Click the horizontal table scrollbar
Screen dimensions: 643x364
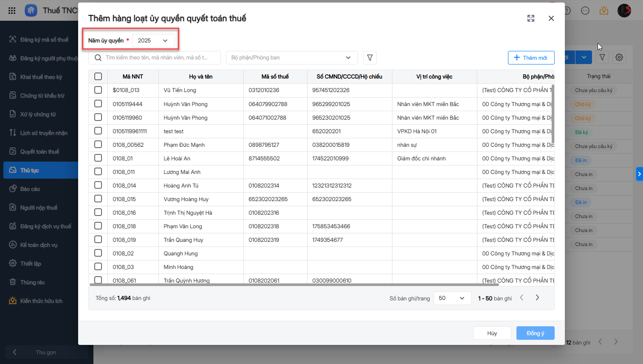[294, 285]
